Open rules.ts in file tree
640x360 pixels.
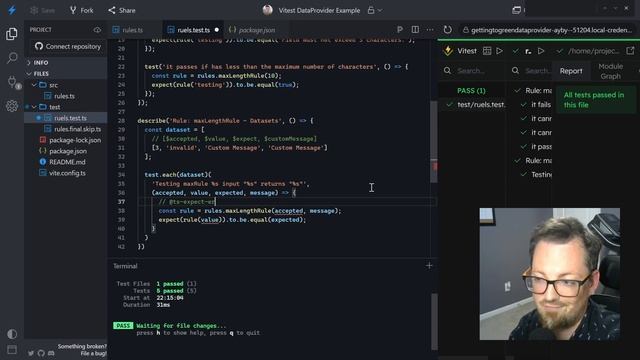pyautogui.click(x=64, y=96)
